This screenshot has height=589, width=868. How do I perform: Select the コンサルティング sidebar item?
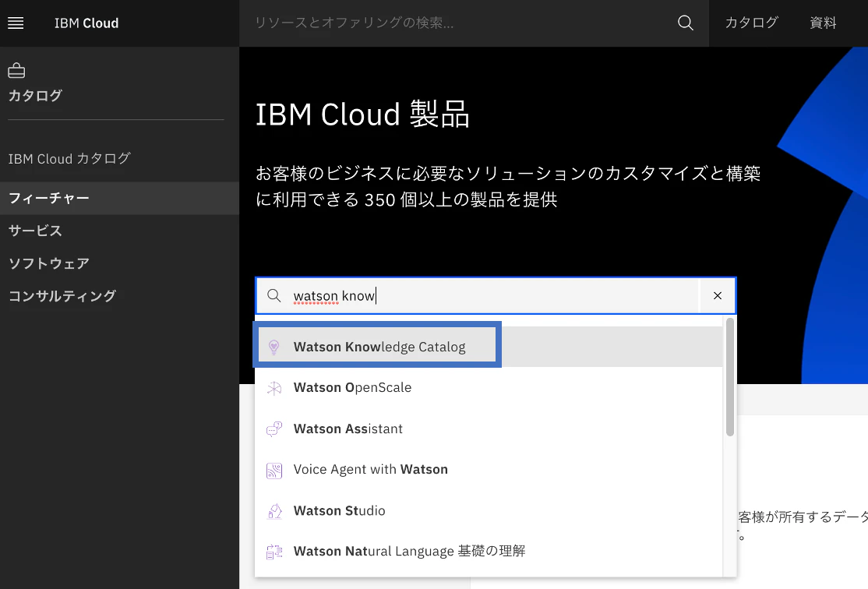pyautogui.click(x=119, y=296)
